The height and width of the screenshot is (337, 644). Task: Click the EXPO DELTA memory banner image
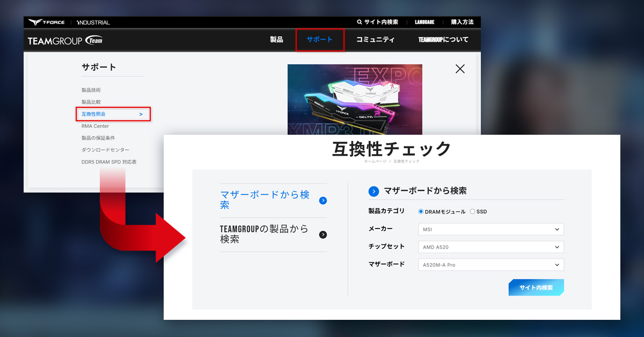(x=355, y=99)
